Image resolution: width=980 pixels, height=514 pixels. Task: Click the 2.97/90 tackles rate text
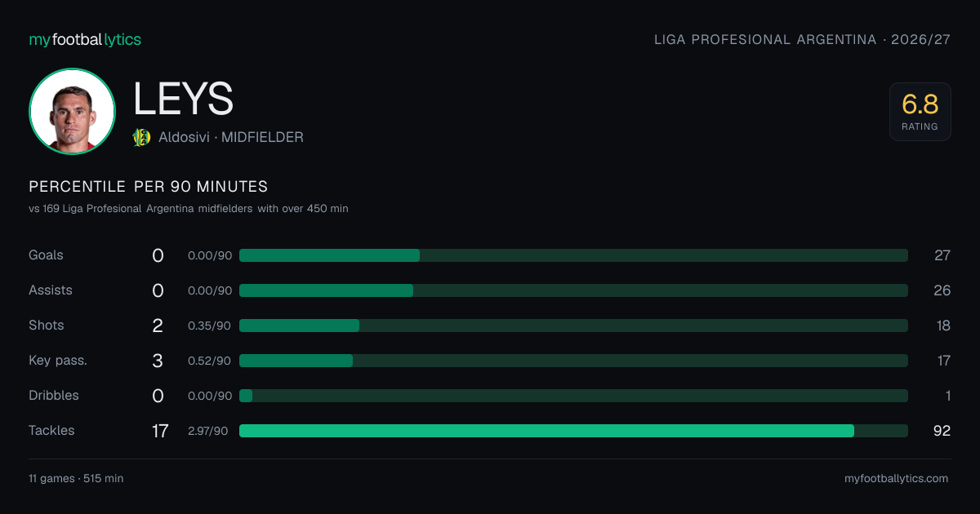[208, 431]
